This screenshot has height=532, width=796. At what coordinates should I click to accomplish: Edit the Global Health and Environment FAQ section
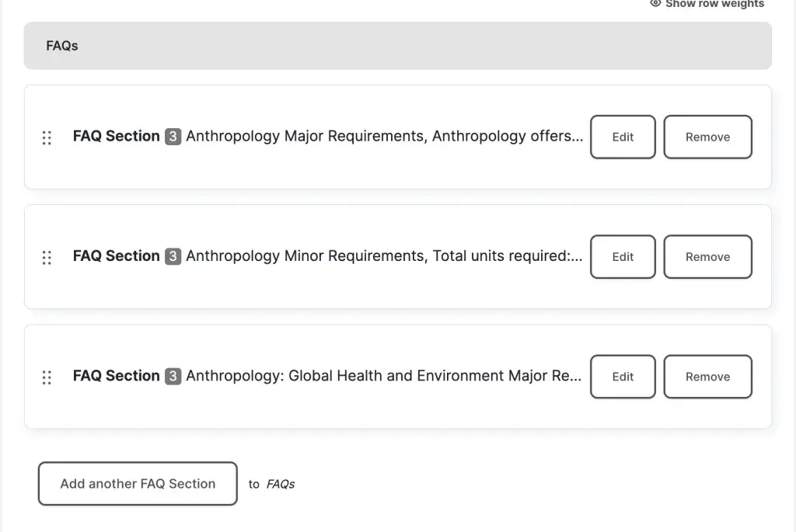pos(623,376)
